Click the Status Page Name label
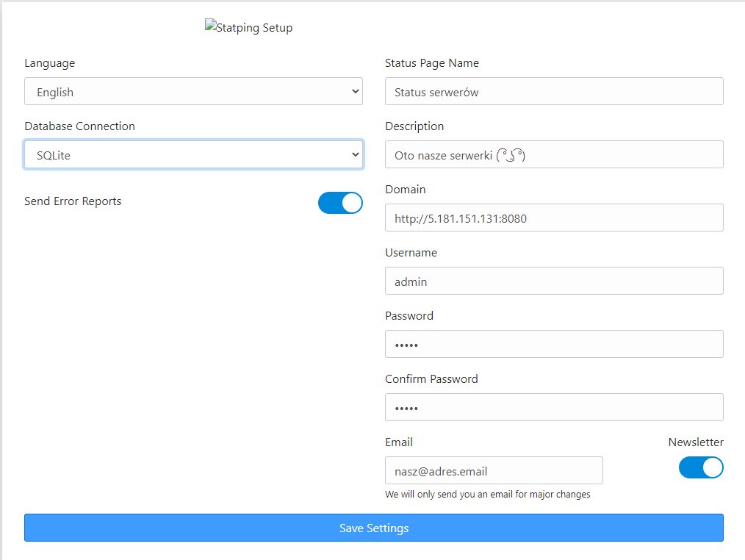This screenshot has width=745, height=560. tap(431, 63)
